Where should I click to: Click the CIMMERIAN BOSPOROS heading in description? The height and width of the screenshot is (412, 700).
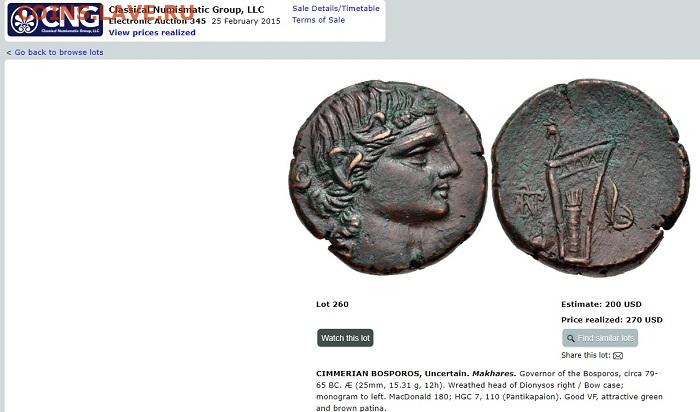tap(368, 374)
